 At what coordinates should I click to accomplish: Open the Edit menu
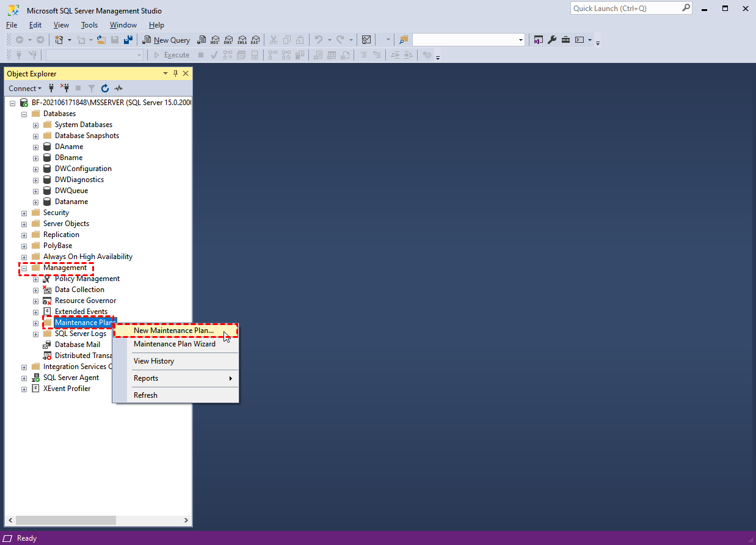point(35,25)
